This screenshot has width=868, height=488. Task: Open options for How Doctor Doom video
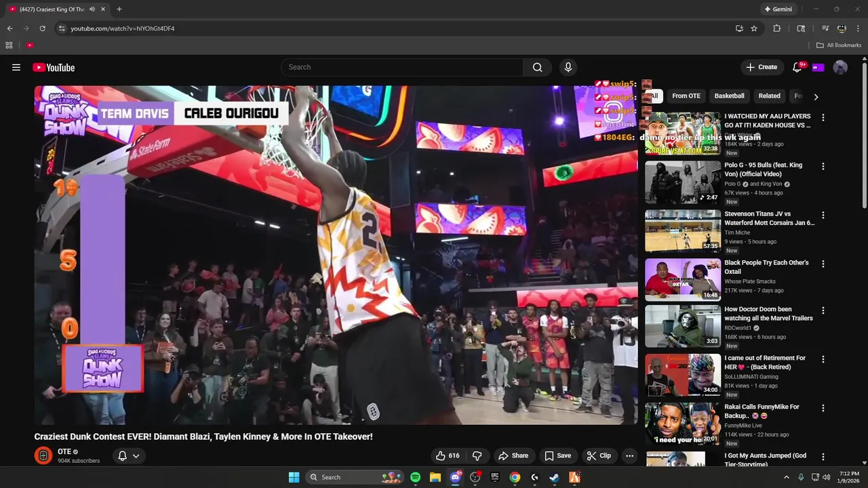[823, 310]
